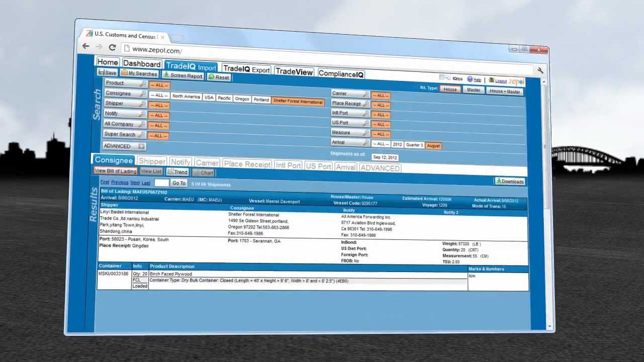Image resolution: width=644 pixels, height=362 pixels.
Task: Select the Oregon consignee filter level
Action: pyautogui.click(x=242, y=99)
